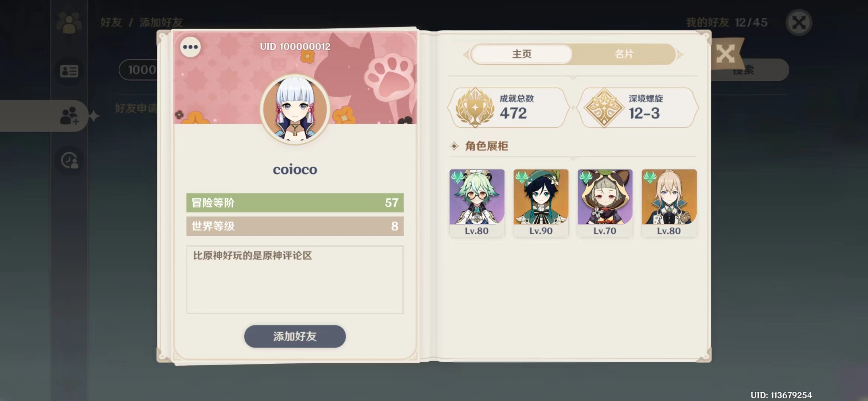Click the 添加好友 button
Viewport: 868px width, 401px height.
(x=295, y=336)
